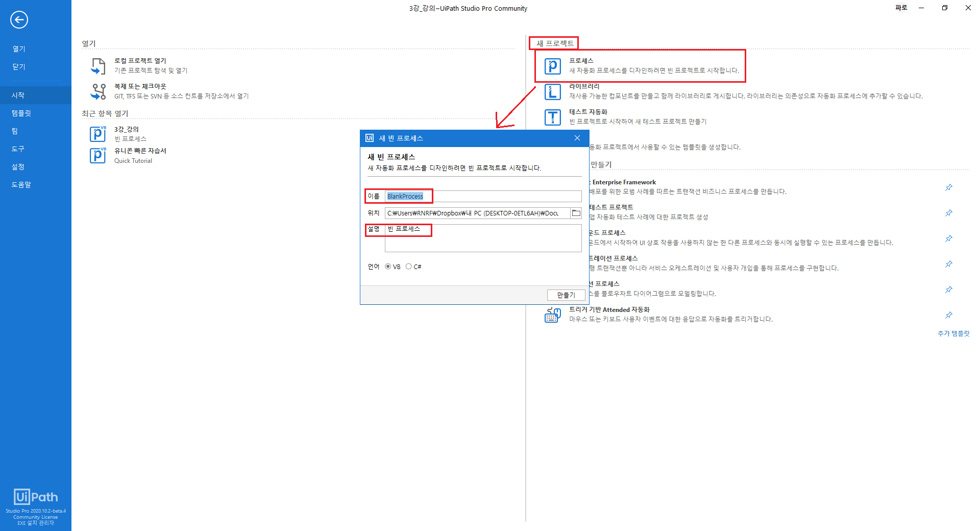980x531 pixels.
Task: Select the VB language radio button
Action: (388, 267)
